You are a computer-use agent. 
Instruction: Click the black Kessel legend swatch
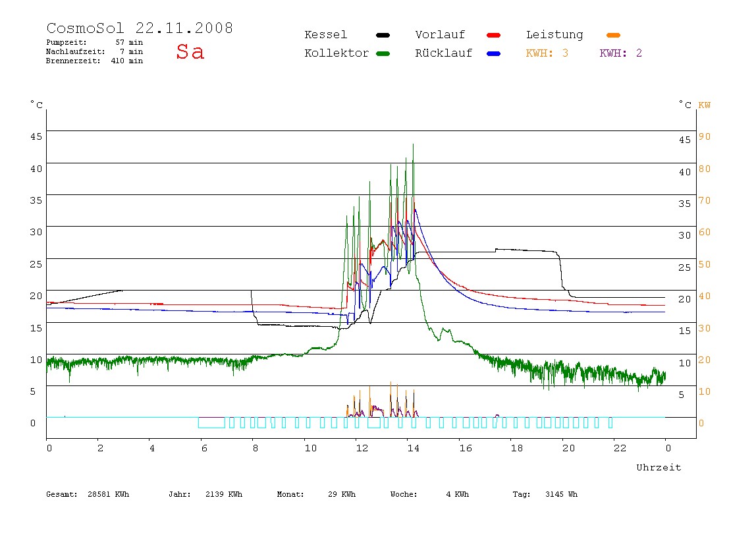pyautogui.click(x=383, y=35)
